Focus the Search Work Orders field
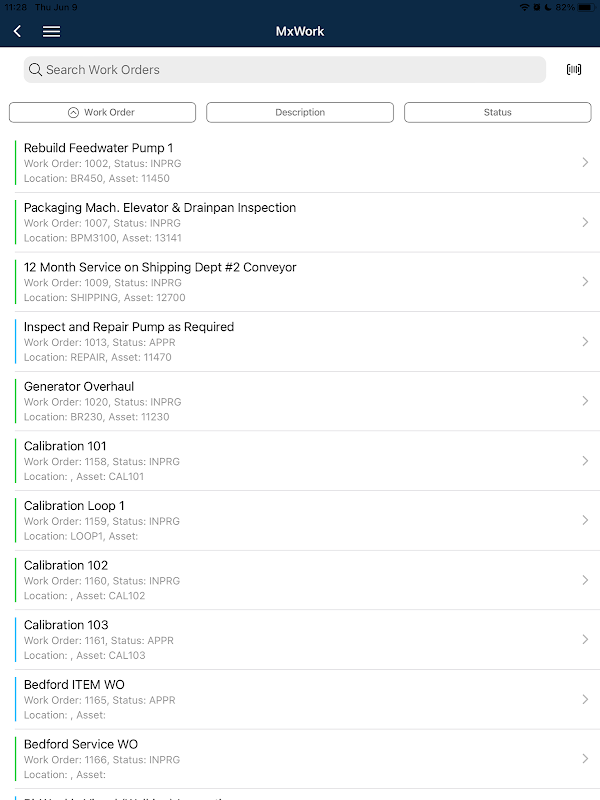 (x=285, y=70)
